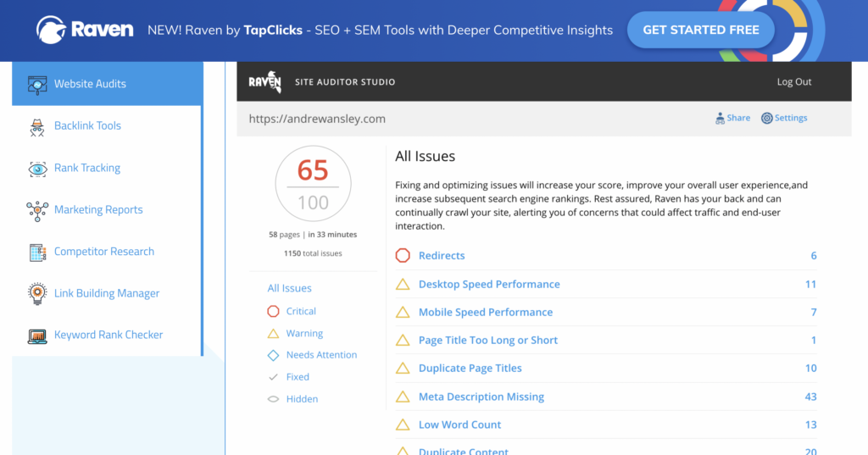Click the Rank Tracking eye icon

pos(37,169)
